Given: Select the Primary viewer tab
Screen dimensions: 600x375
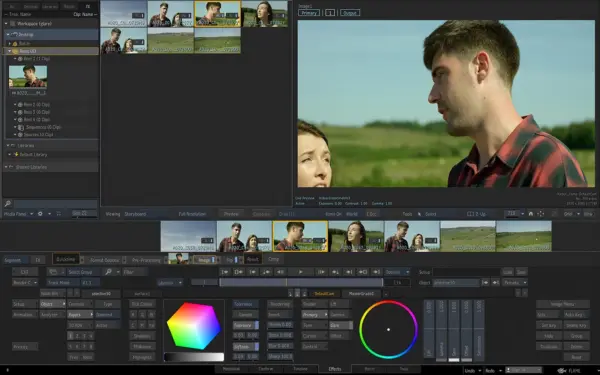Looking at the screenshot, I should pyautogui.click(x=309, y=13).
